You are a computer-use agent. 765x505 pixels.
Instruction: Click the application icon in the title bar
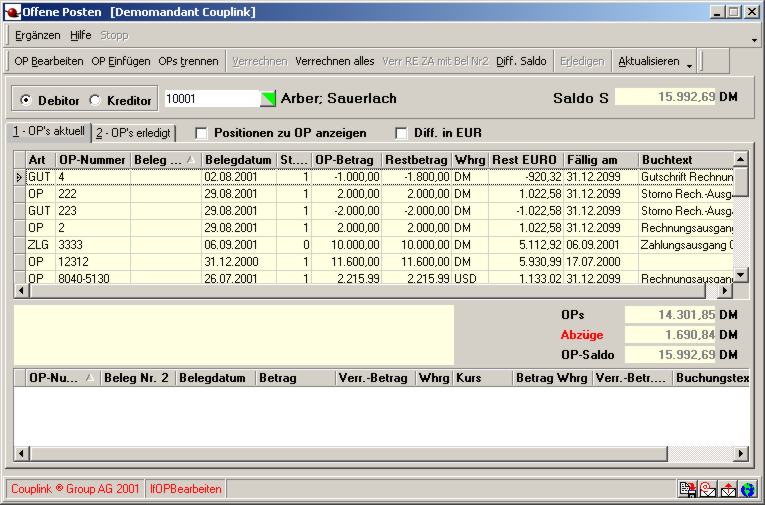(11, 11)
